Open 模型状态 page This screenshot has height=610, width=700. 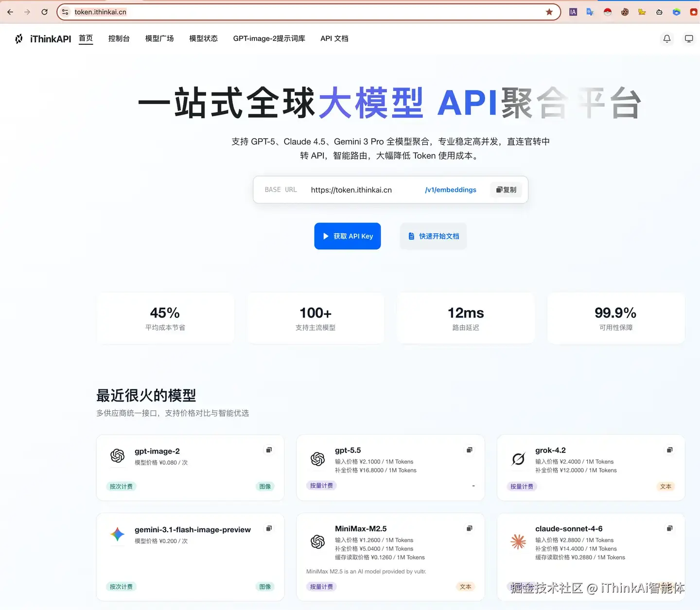203,38
